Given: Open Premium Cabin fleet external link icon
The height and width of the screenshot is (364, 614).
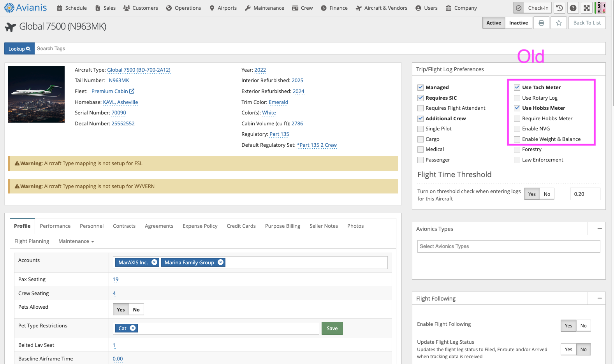Looking at the screenshot, I should pyautogui.click(x=132, y=91).
